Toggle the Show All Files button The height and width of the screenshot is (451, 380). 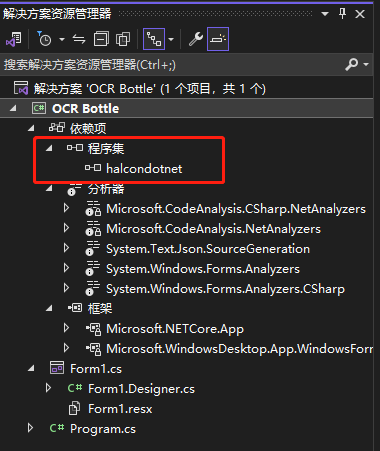(x=123, y=39)
